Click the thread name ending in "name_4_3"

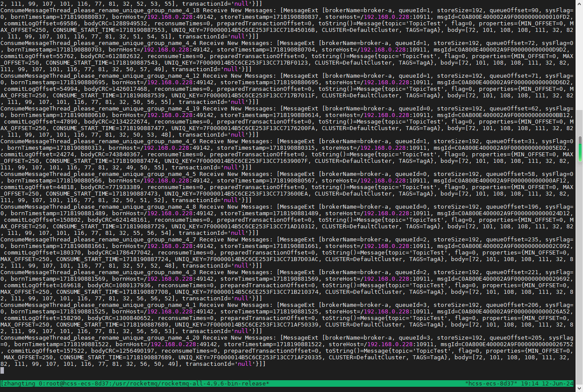(x=98, y=272)
